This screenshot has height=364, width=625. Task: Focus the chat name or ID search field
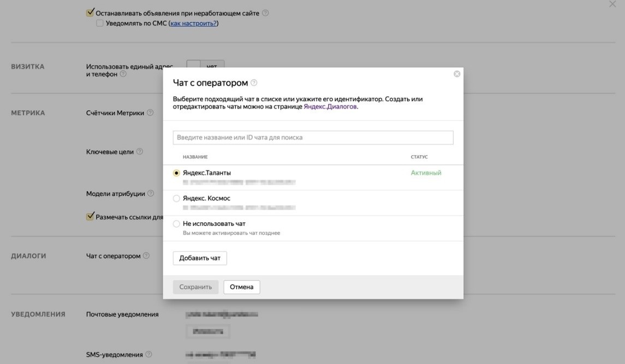point(313,138)
